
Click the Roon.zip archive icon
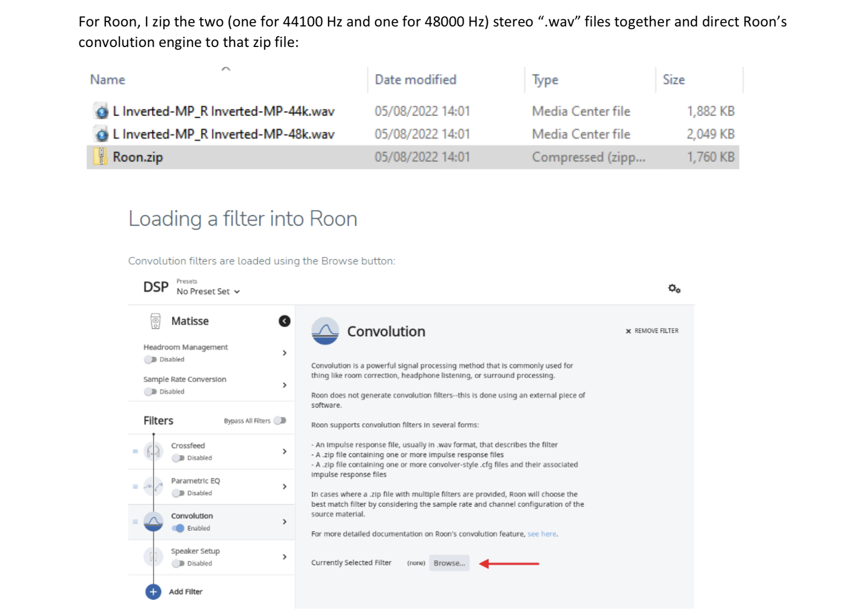(x=100, y=157)
